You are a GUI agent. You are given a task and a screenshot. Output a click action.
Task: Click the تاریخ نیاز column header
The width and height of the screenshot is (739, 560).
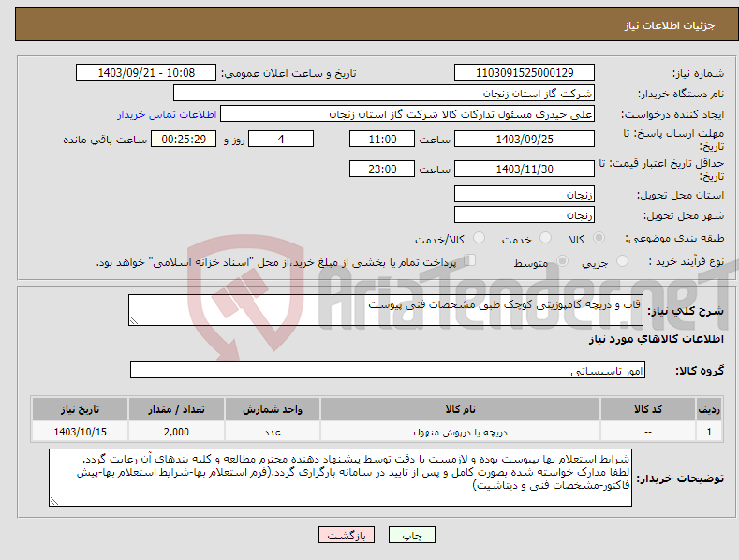click(80, 409)
